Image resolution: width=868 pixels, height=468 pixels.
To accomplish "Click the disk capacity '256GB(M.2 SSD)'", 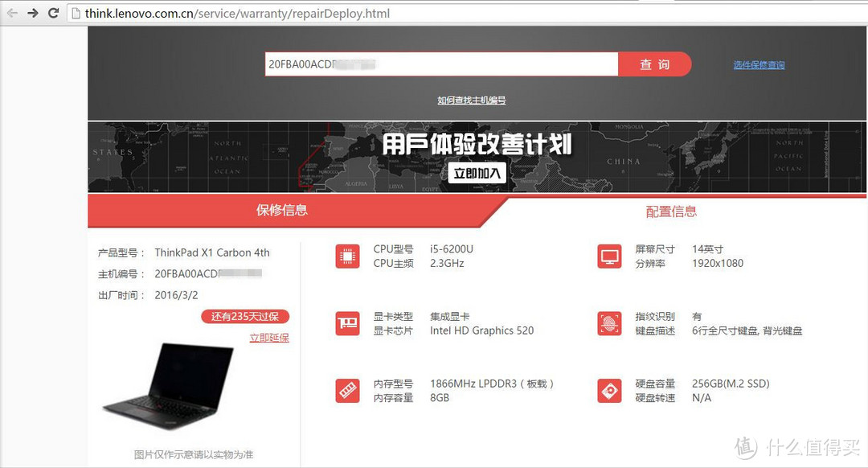I will [731, 384].
